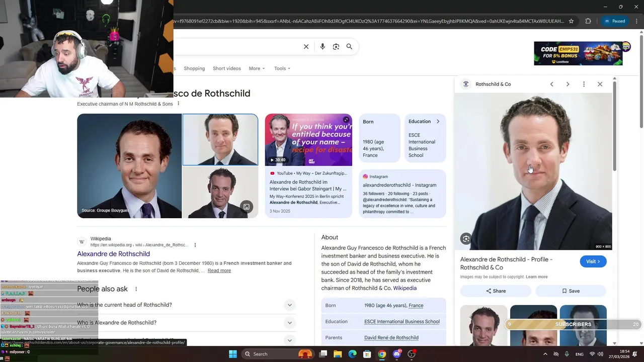Open Microsoft Store from the taskbar

pos(367,354)
